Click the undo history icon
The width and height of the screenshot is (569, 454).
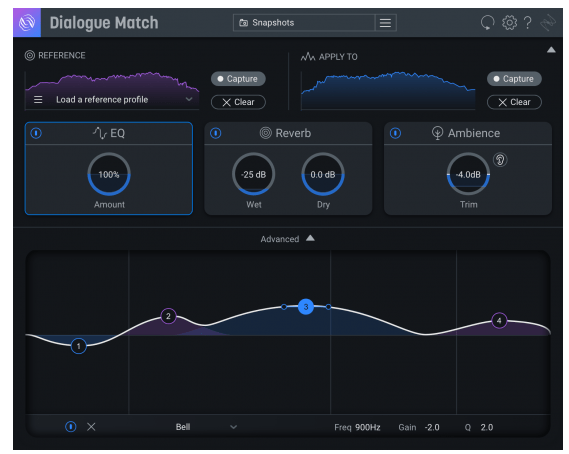pos(487,23)
